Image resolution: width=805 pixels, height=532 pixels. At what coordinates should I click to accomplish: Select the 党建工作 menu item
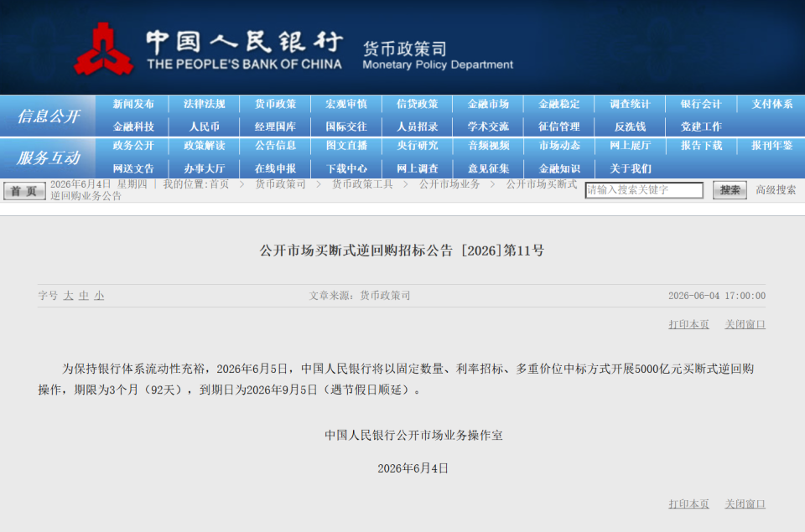pos(701,127)
